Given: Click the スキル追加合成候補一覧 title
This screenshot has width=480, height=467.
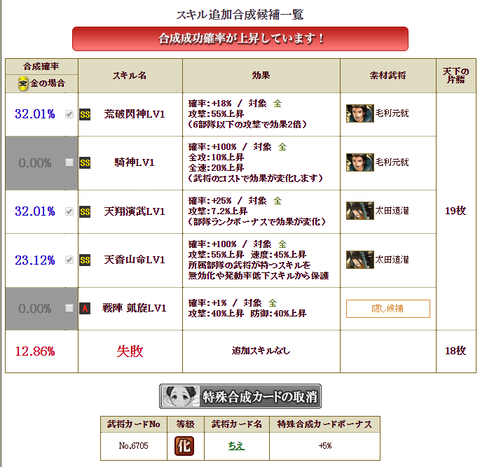Looking at the screenshot, I should [240, 15].
